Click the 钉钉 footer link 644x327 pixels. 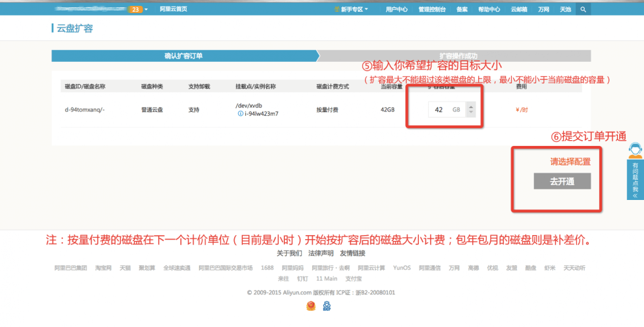[x=302, y=279]
